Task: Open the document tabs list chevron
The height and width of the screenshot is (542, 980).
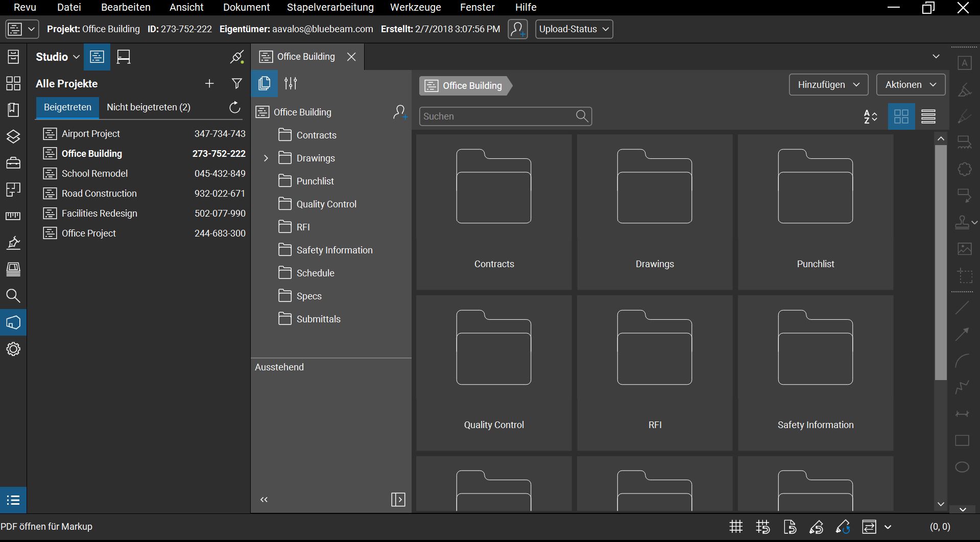Action: [x=936, y=57]
